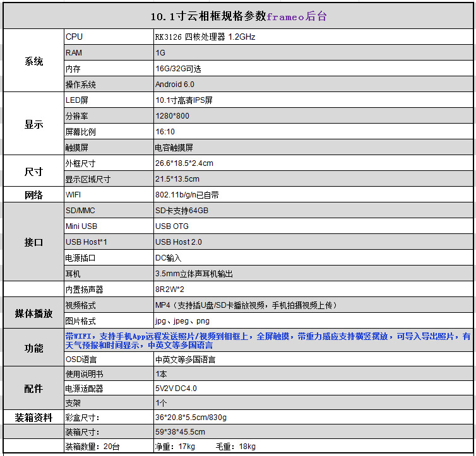This screenshot has width=476, height=456.
Task: Click the '配件' category cell
Action: pyautogui.click(x=33, y=388)
